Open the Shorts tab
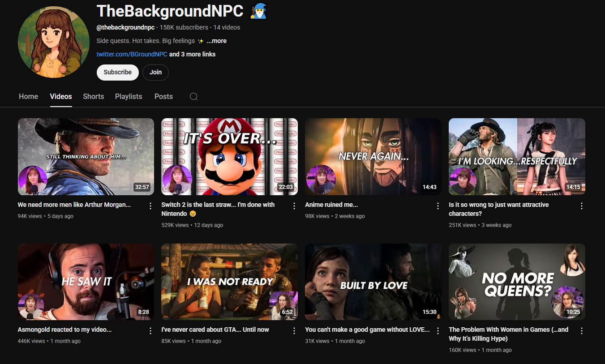 [x=93, y=96]
